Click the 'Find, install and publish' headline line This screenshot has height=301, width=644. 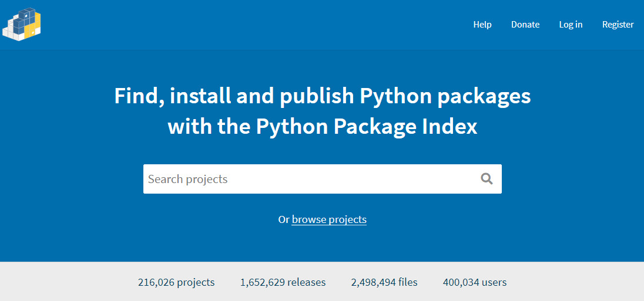click(322, 96)
